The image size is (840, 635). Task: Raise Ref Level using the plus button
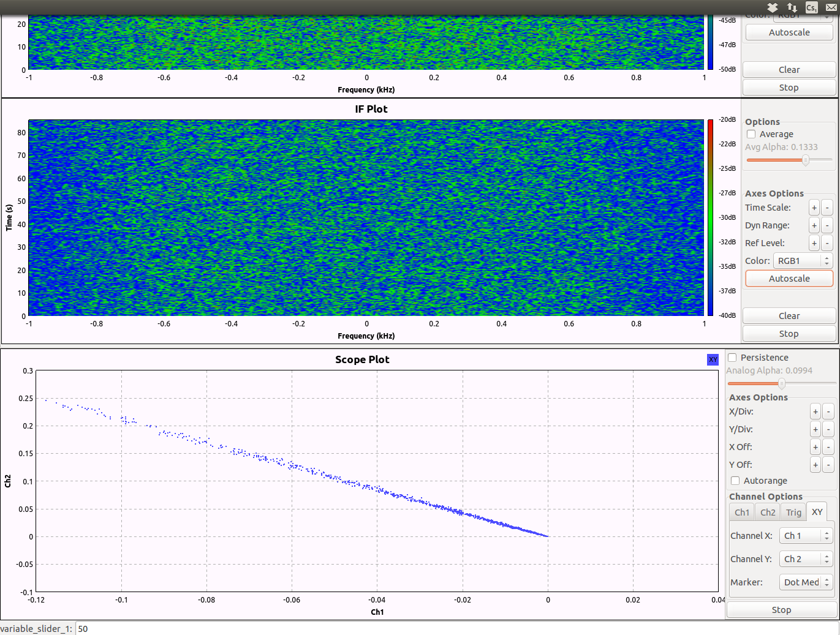(814, 243)
